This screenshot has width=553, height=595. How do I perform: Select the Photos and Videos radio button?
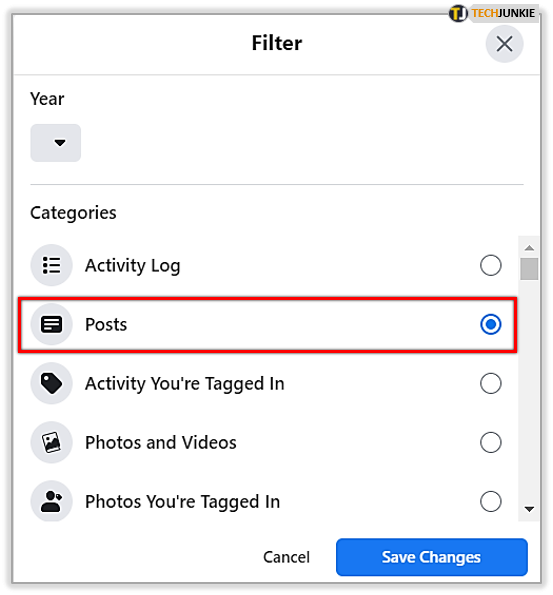490,442
